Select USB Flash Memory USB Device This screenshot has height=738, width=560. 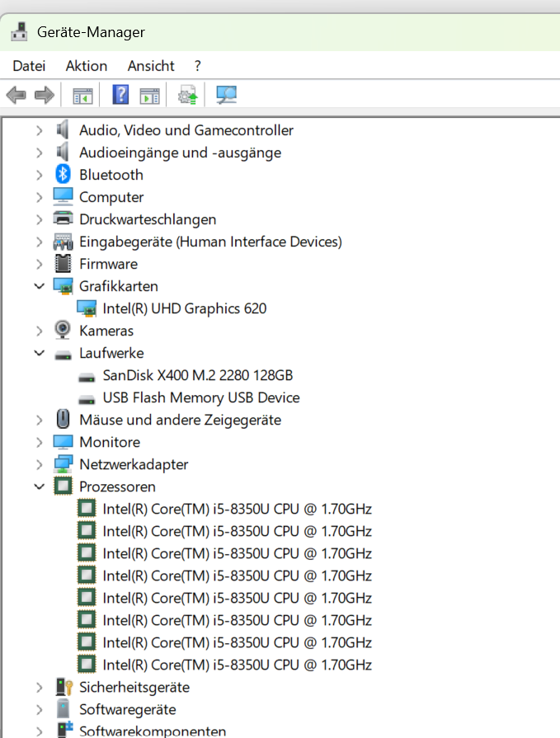click(201, 397)
